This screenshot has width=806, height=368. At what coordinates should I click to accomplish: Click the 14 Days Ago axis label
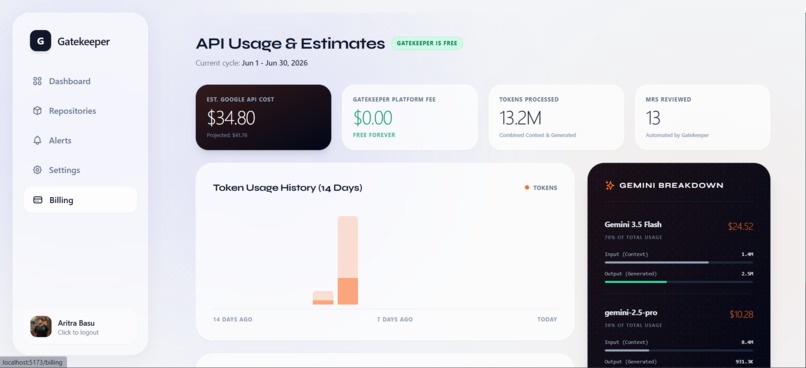pyautogui.click(x=233, y=319)
